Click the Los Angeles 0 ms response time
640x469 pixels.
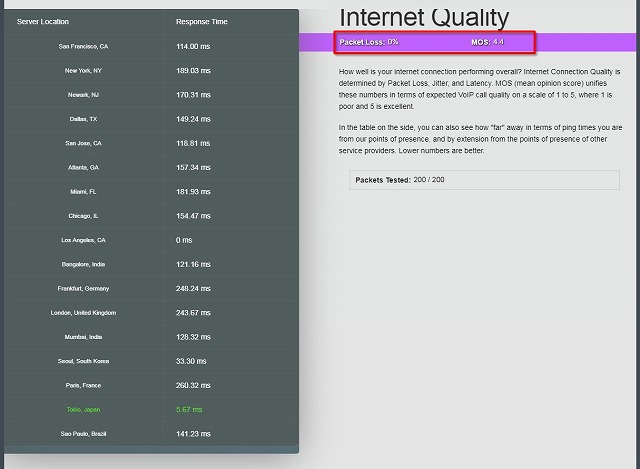point(184,240)
